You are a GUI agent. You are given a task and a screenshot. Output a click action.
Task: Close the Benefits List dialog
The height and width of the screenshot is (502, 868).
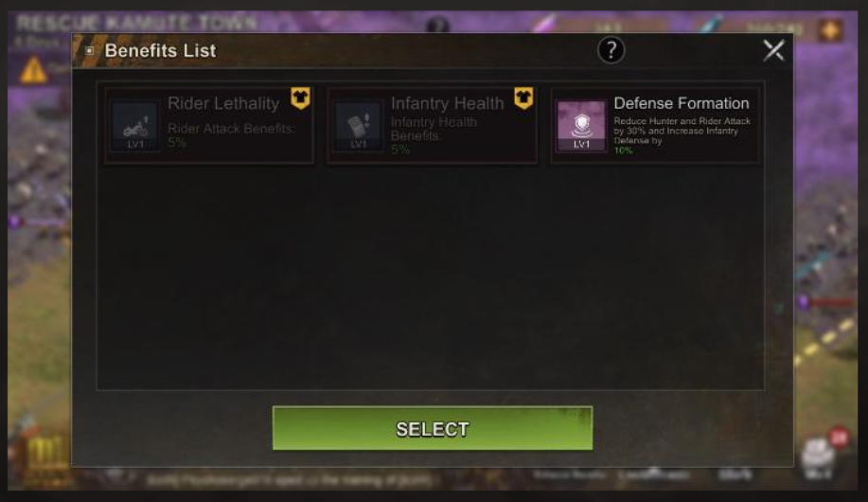773,50
